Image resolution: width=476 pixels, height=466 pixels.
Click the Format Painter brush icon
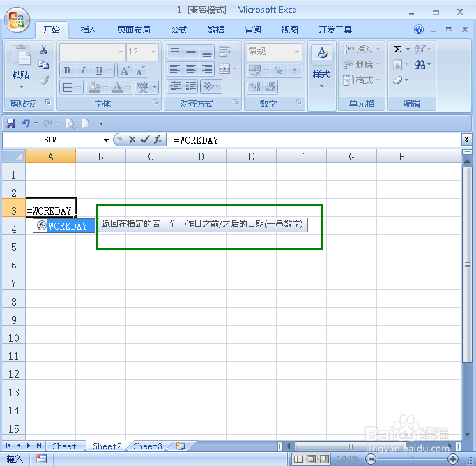[44, 80]
